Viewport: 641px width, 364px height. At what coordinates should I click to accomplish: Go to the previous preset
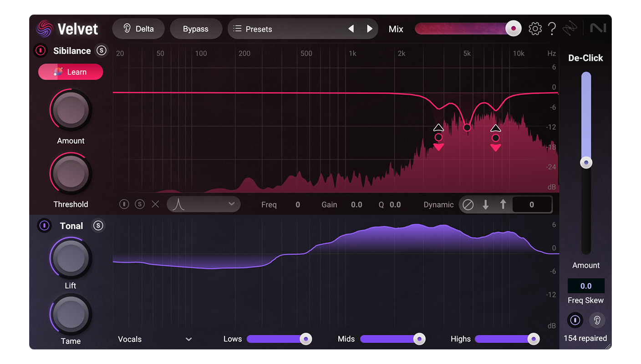tap(351, 29)
